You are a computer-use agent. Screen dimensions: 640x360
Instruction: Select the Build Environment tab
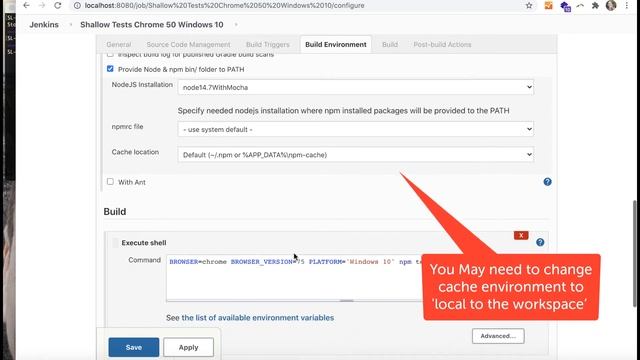336,44
